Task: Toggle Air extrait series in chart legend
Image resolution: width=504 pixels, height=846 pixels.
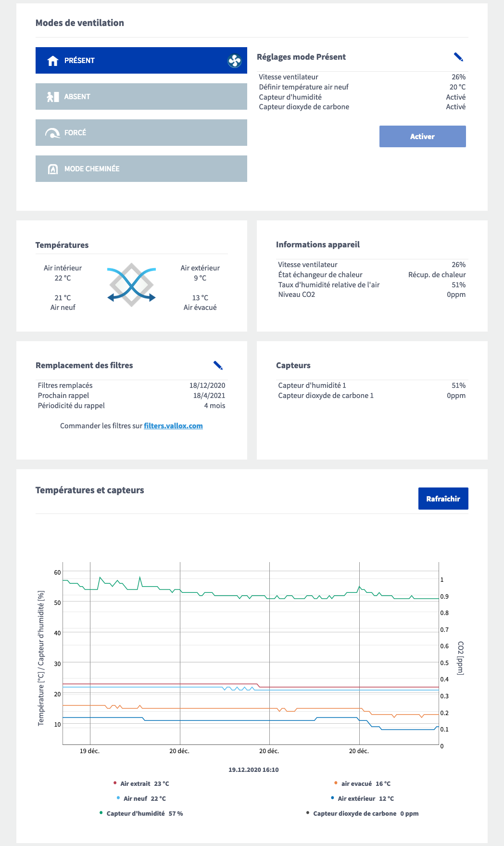Action: 141,784
